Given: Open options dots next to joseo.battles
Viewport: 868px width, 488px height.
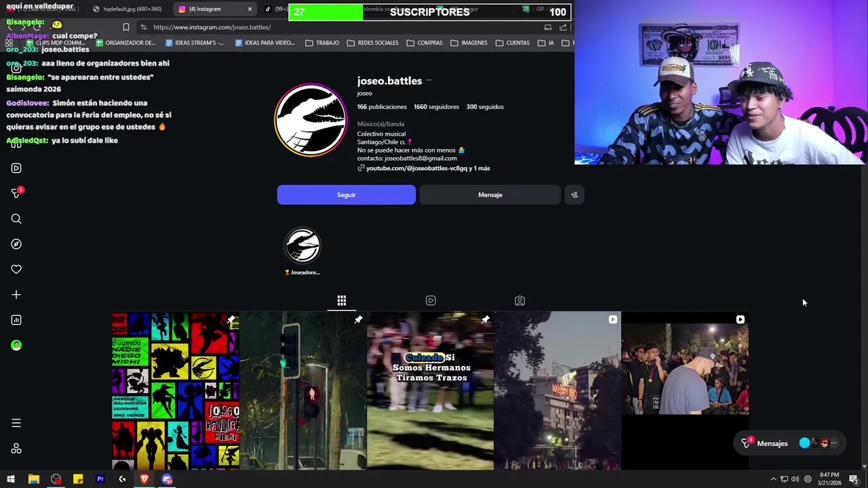Looking at the screenshot, I should 429,81.
